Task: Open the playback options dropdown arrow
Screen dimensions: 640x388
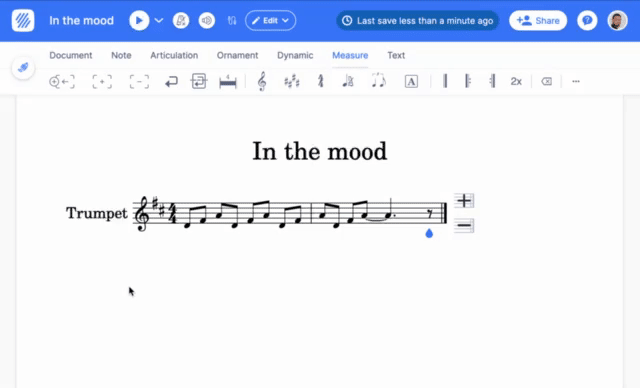Action: point(159,20)
